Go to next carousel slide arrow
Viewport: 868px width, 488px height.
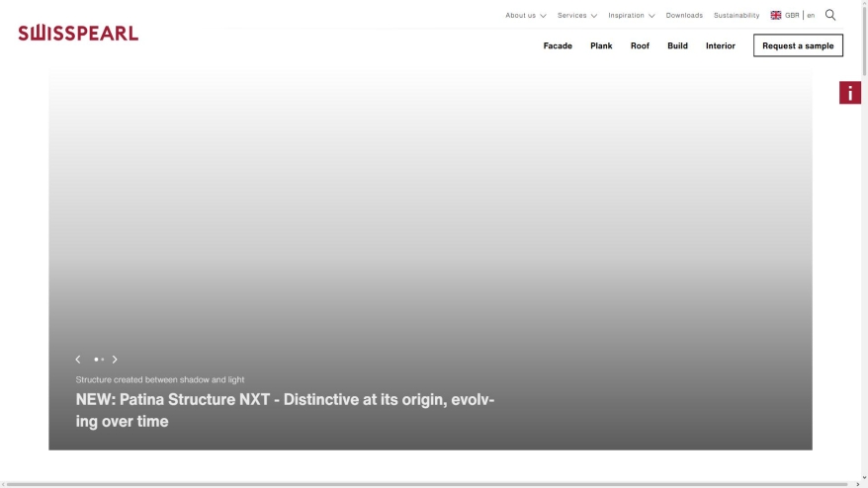pos(115,359)
